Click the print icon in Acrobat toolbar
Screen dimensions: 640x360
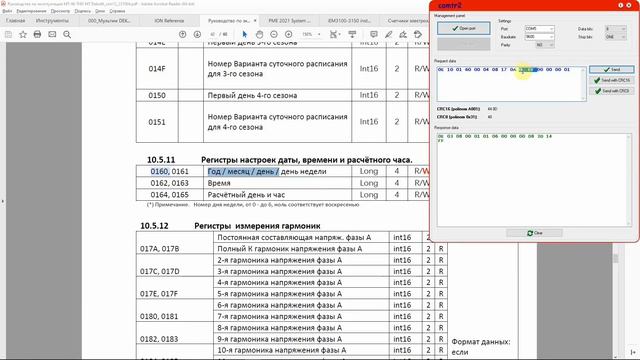point(37,34)
